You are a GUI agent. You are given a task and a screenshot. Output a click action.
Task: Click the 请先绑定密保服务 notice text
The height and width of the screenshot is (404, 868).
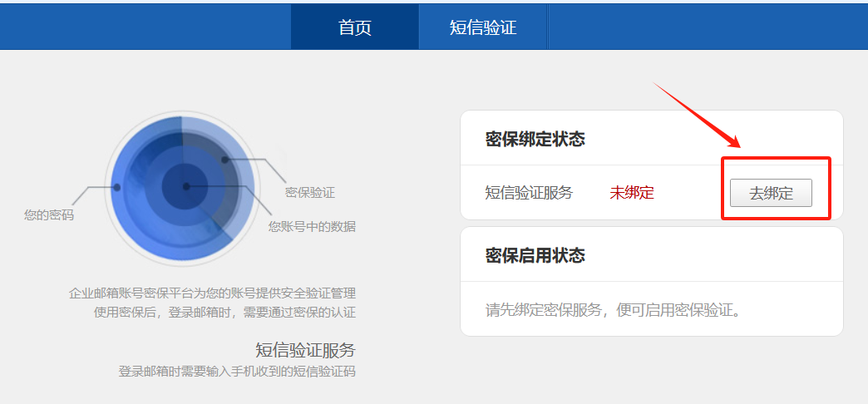(613, 311)
